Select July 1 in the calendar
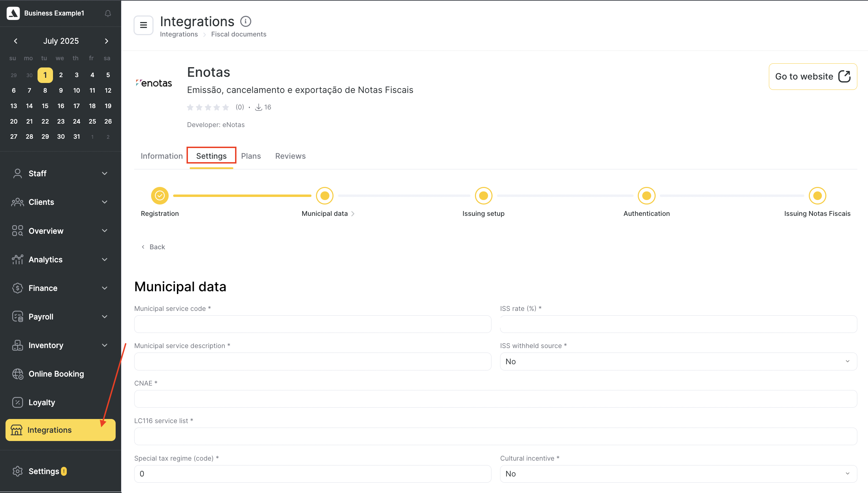The image size is (868, 493). tap(45, 75)
